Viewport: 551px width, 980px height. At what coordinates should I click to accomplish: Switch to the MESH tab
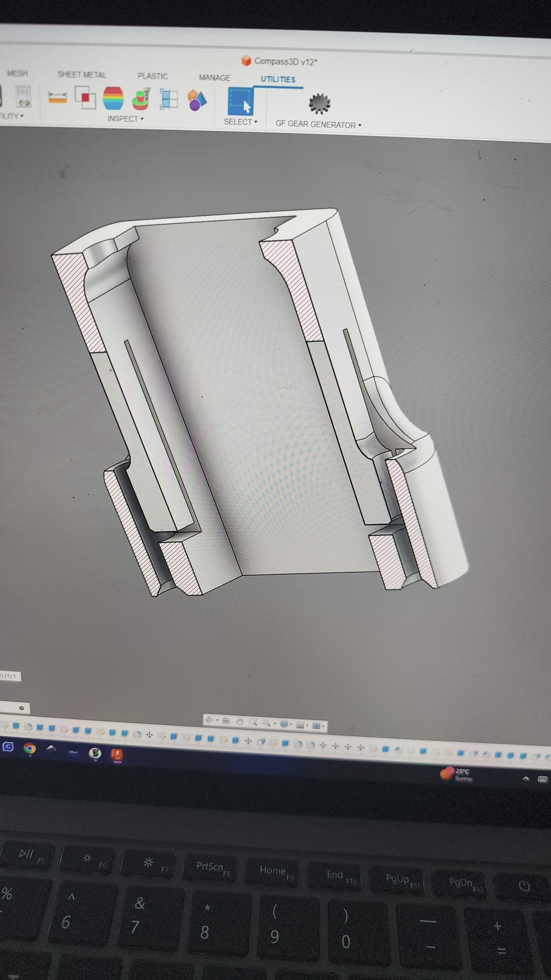[x=18, y=74]
